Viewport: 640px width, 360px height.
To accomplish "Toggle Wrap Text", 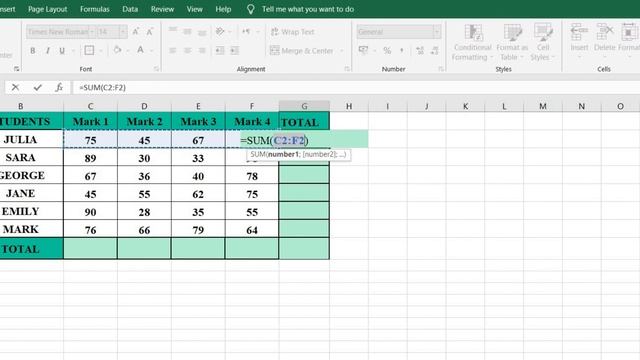I will click(x=293, y=32).
